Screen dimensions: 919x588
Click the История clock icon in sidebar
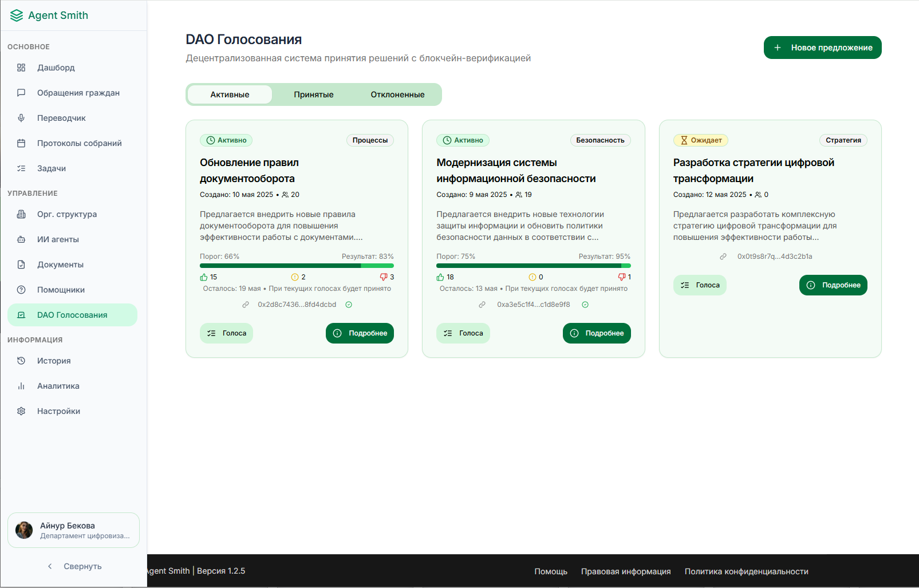[21, 361]
